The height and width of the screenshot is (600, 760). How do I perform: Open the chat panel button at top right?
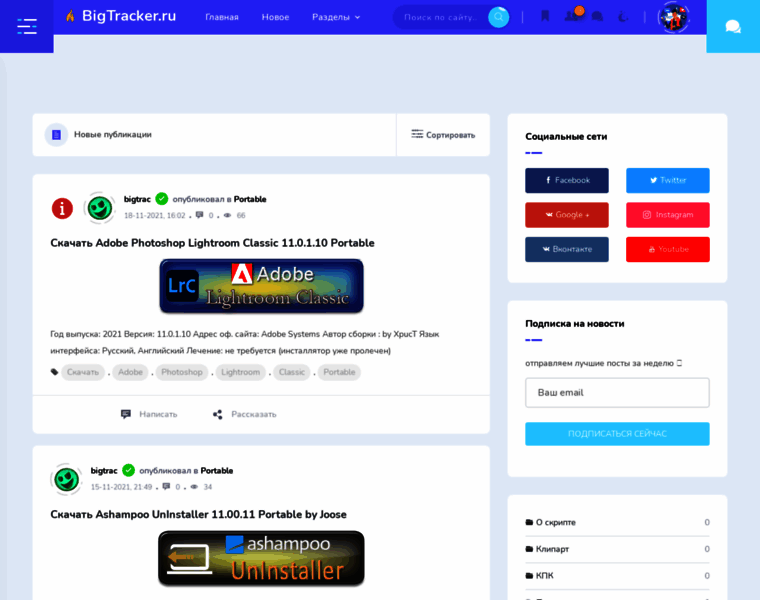click(733, 26)
